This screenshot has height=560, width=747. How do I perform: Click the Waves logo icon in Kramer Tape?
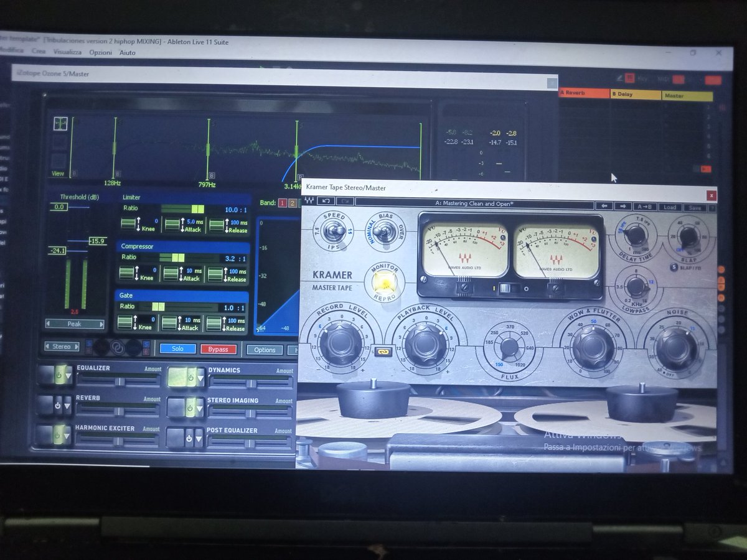tap(308, 202)
